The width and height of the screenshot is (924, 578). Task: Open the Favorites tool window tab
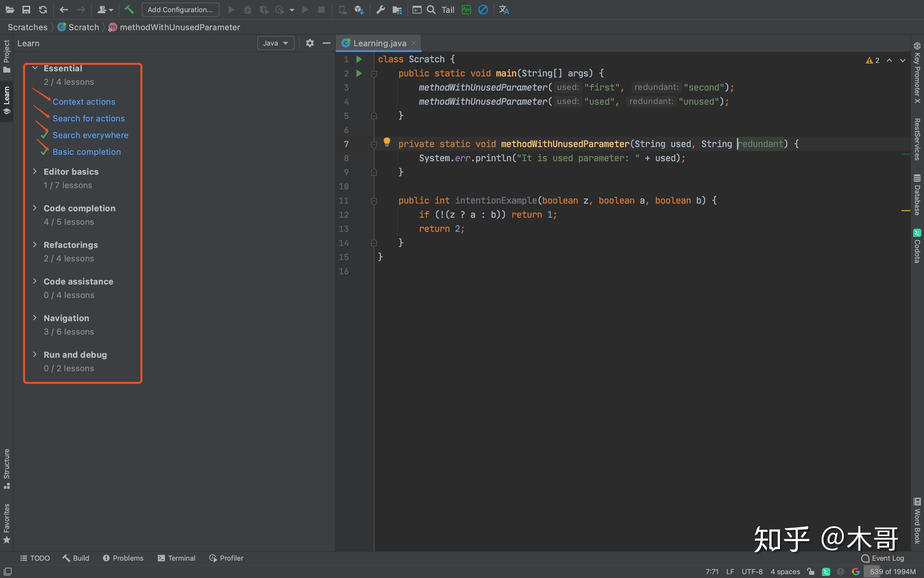point(6,523)
